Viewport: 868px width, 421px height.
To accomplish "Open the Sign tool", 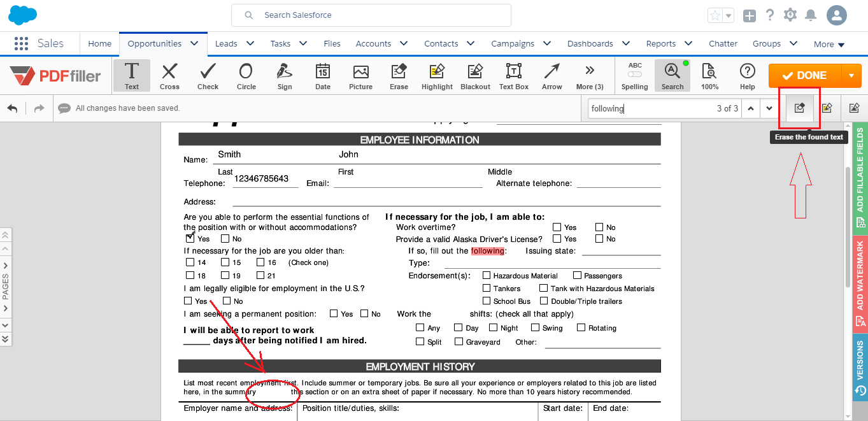I will pyautogui.click(x=285, y=75).
